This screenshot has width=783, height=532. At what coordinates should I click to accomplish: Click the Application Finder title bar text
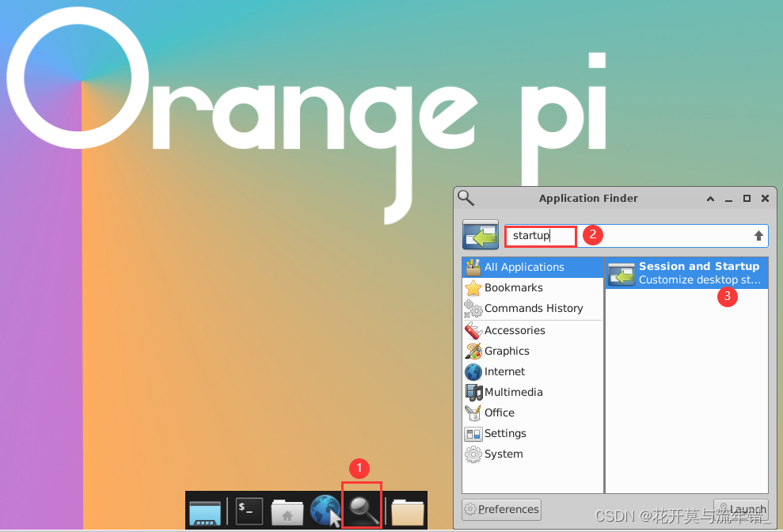tap(588, 199)
